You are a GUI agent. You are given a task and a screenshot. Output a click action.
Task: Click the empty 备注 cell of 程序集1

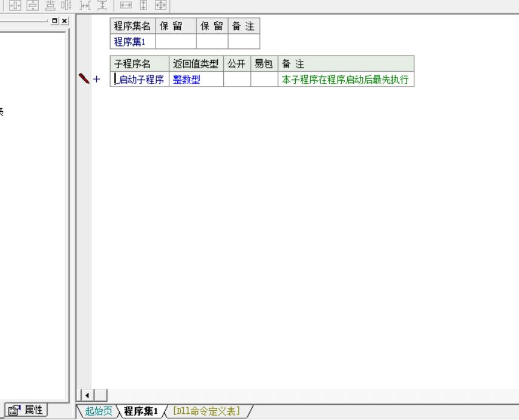tap(244, 41)
